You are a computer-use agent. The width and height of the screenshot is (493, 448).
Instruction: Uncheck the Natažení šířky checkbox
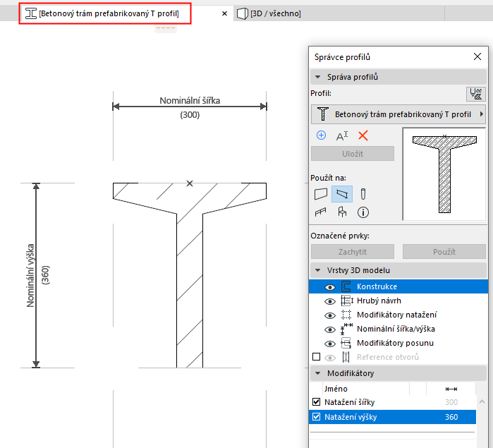(316, 402)
